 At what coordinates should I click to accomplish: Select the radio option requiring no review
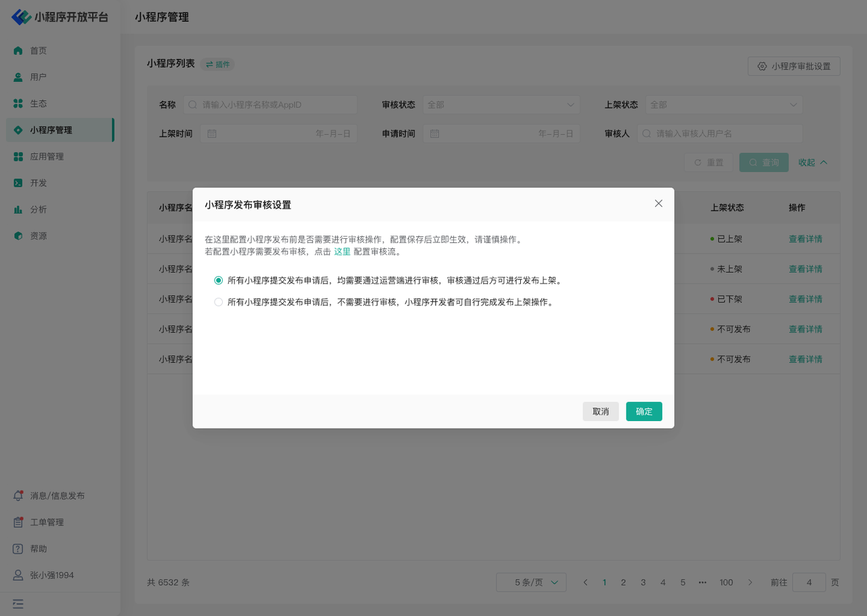point(218,303)
